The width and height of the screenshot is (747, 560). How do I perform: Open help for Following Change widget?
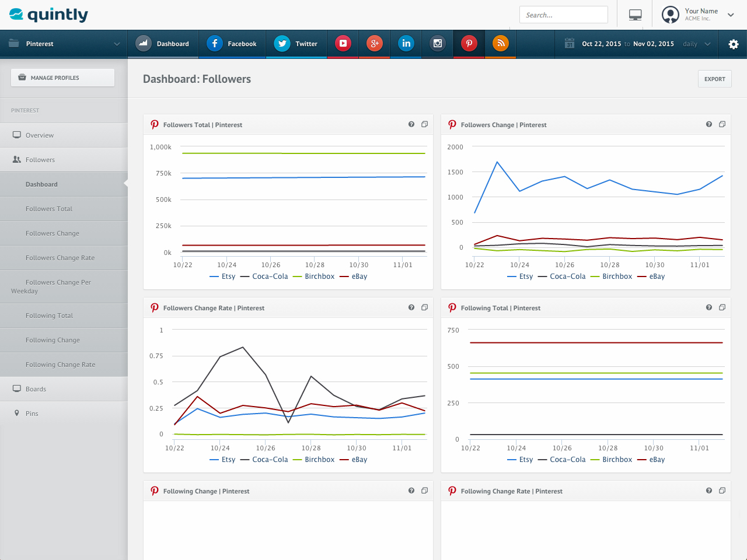411,491
